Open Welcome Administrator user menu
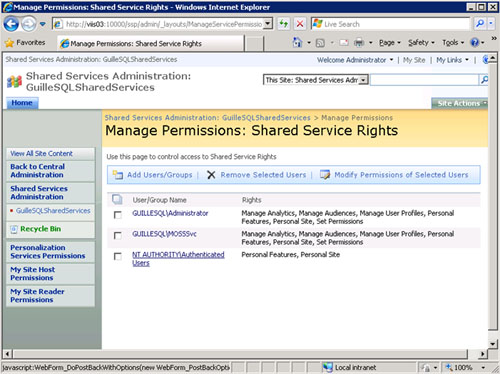500x374 pixels. pyautogui.click(x=355, y=60)
